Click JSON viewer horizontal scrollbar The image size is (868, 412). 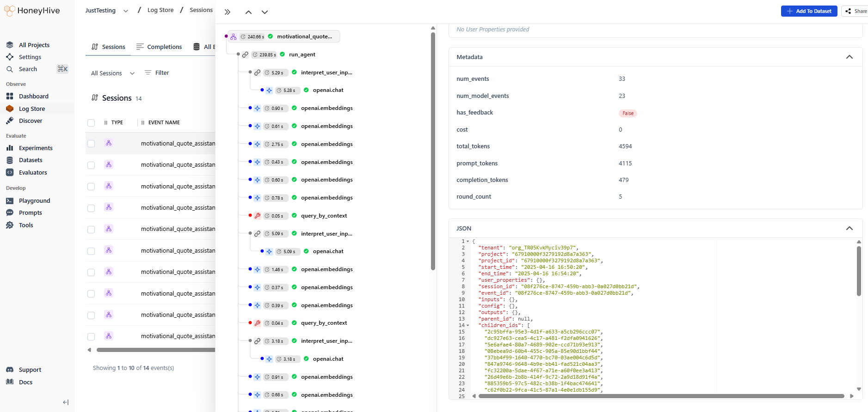tap(661, 396)
